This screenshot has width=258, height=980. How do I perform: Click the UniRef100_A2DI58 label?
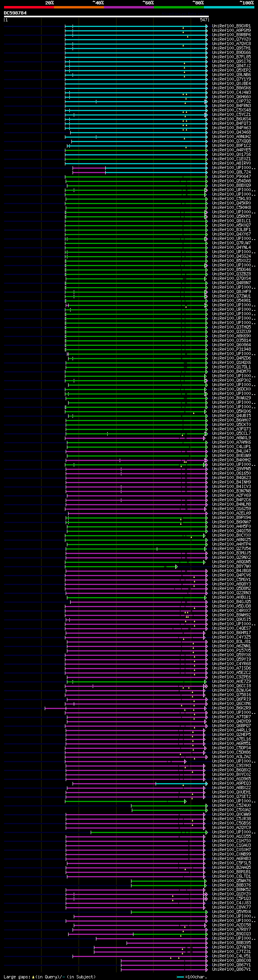coord(231,925)
